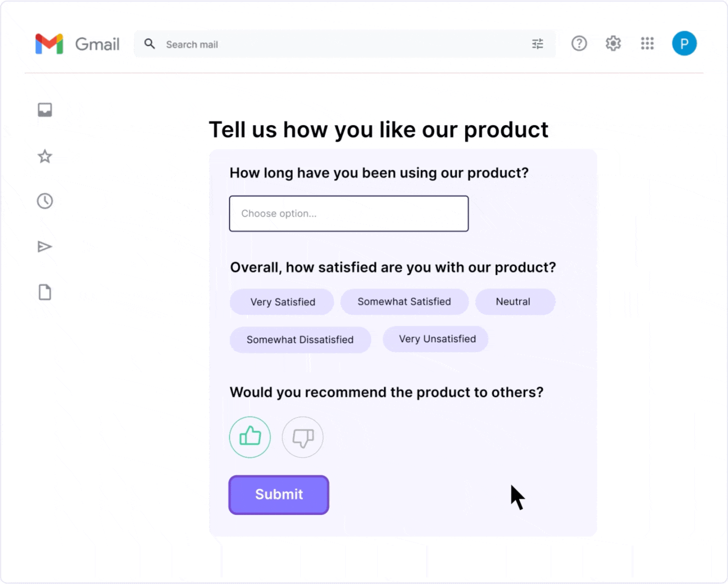The height and width of the screenshot is (584, 728).
Task: Click the Search mail input field
Action: (303, 44)
